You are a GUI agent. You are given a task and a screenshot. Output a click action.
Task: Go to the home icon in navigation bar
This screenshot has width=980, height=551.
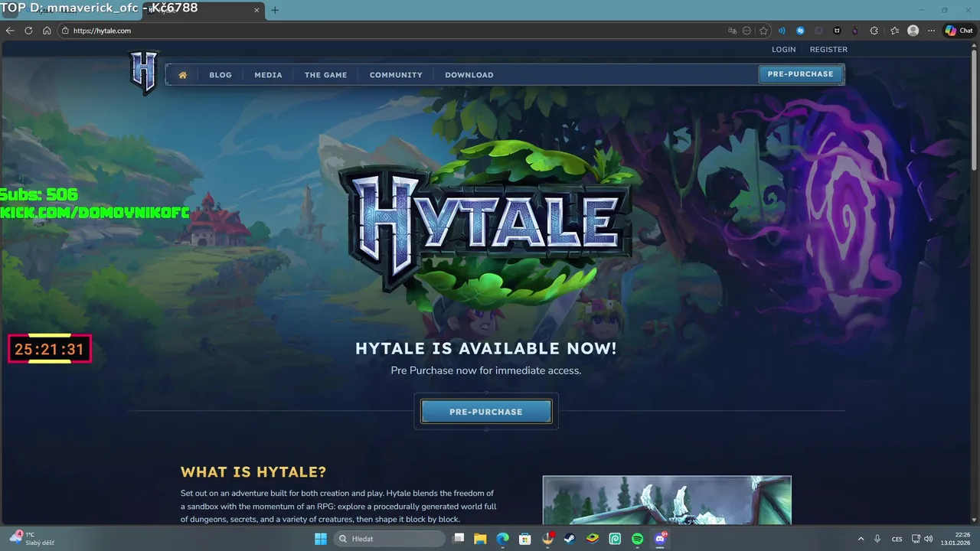pyautogui.click(x=183, y=75)
